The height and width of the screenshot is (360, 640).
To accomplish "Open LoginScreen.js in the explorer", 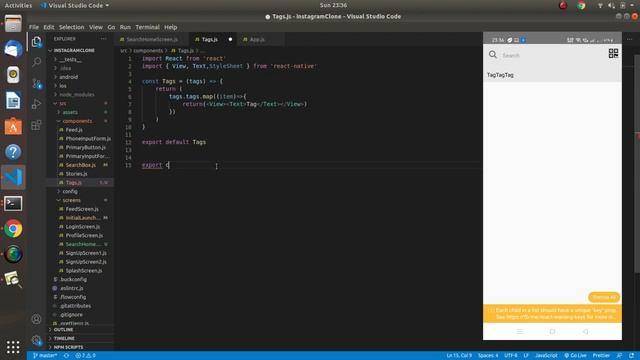I will [82, 227].
